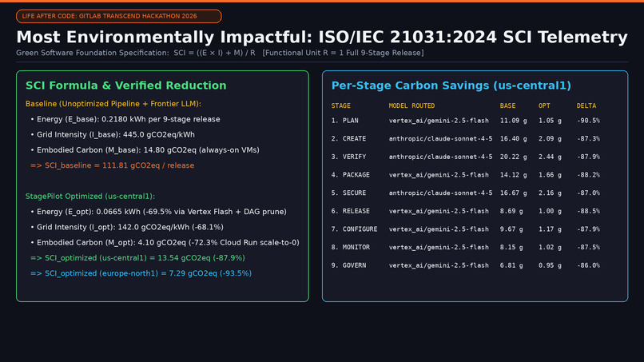The height and width of the screenshot is (362, 644).
Task: Click the '1.17 g' optimized value
Action: pyautogui.click(x=550, y=229)
